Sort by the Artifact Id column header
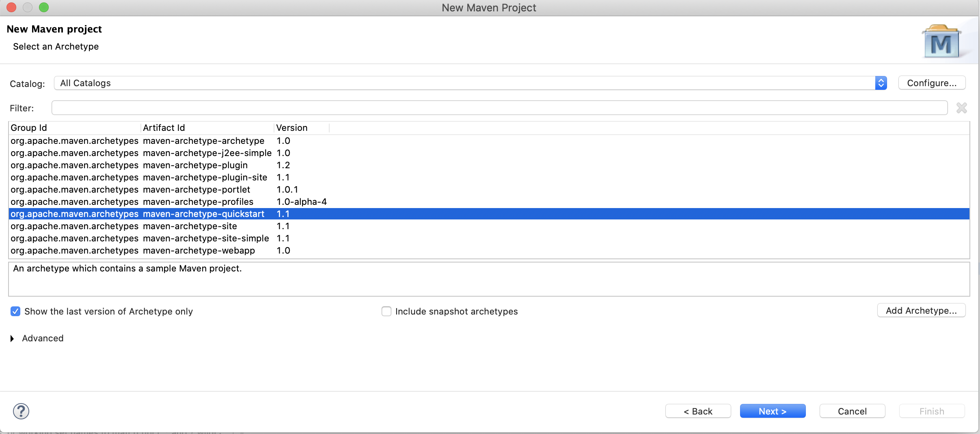The width and height of the screenshot is (980, 434). [207, 128]
